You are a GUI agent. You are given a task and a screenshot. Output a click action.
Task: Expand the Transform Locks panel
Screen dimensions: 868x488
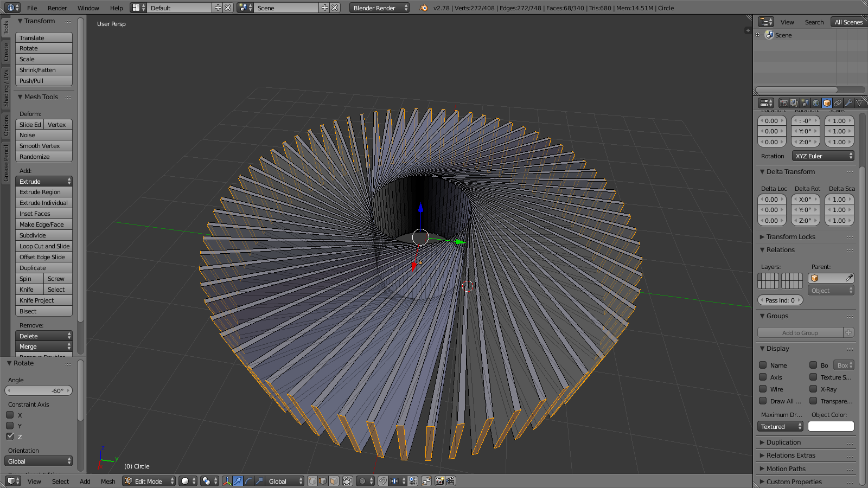tap(790, 237)
